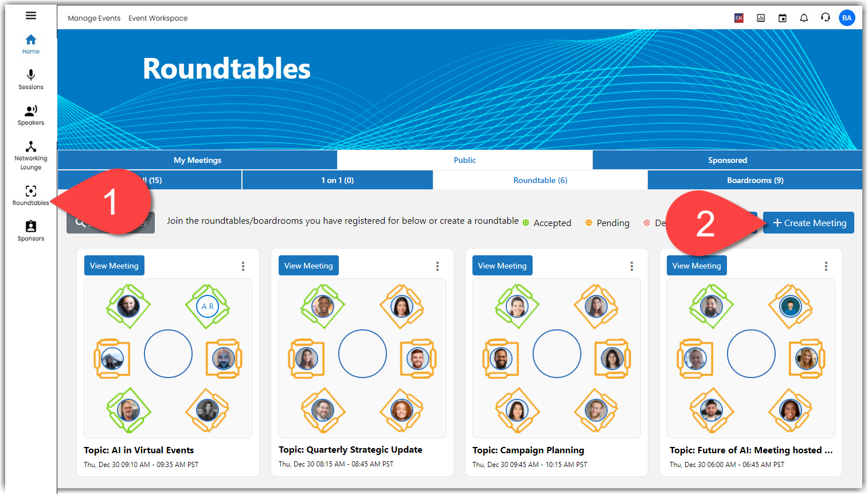Click 'Topic: Future of AI: Meeting hosted' title
The width and height of the screenshot is (868, 494).
click(x=751, y=450)
